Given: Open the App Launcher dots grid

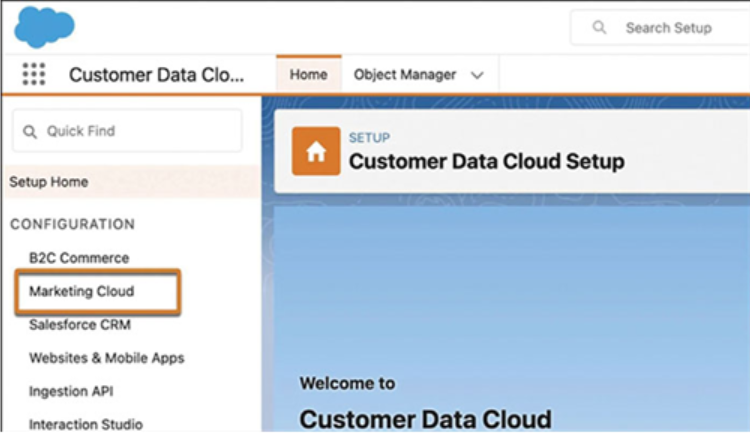Looking at the screenshot, I should pos(33,74).
